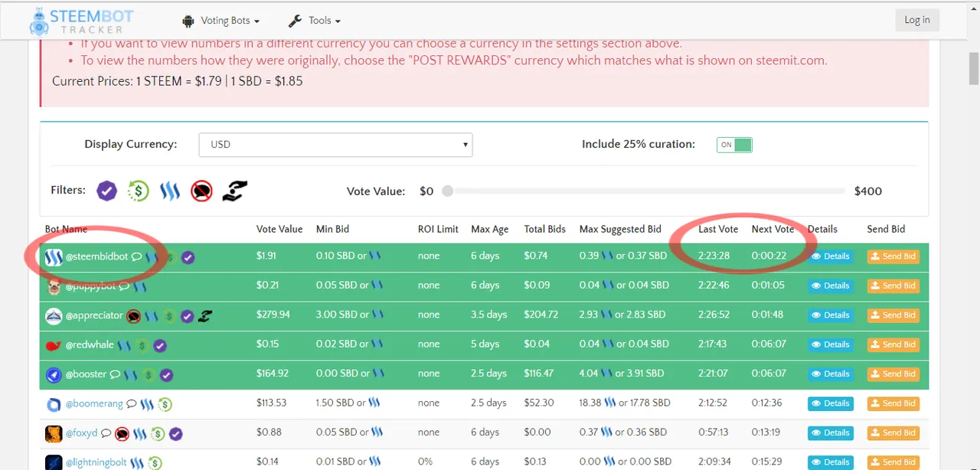Send Bid to appreciator
Screen dimensions: 980x470
pos(893,315)
